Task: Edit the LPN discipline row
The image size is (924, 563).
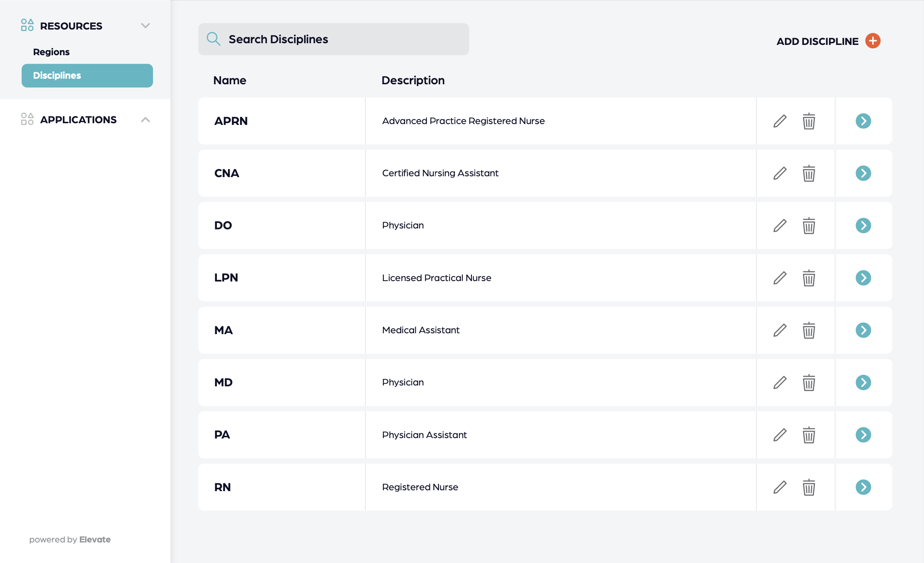Action: 780,278
